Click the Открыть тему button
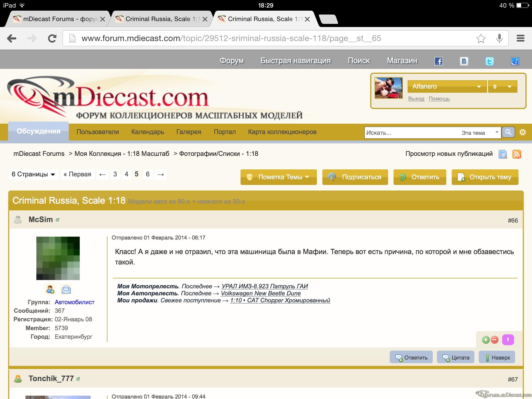532x399 pixels. click(x=485, y=177)
